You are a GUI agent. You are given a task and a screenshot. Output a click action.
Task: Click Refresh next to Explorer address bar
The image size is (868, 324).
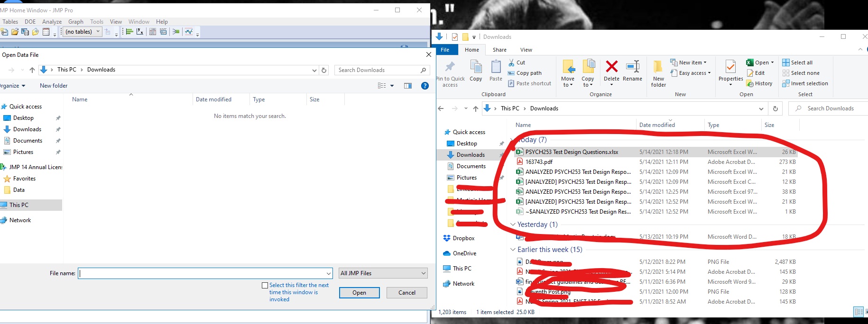[x=776, y=108]
